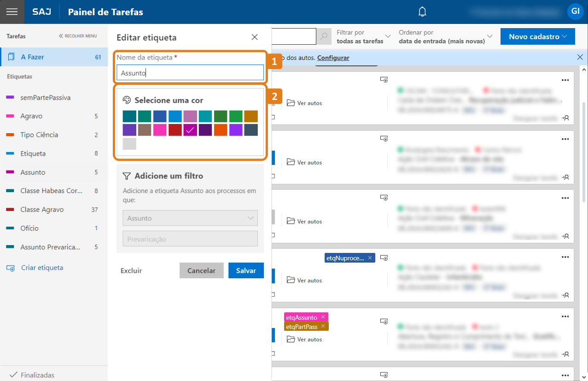The width and height of the screenshot is (588, 381).
Task: Dismiss the blue info banner
Action: 580,57
